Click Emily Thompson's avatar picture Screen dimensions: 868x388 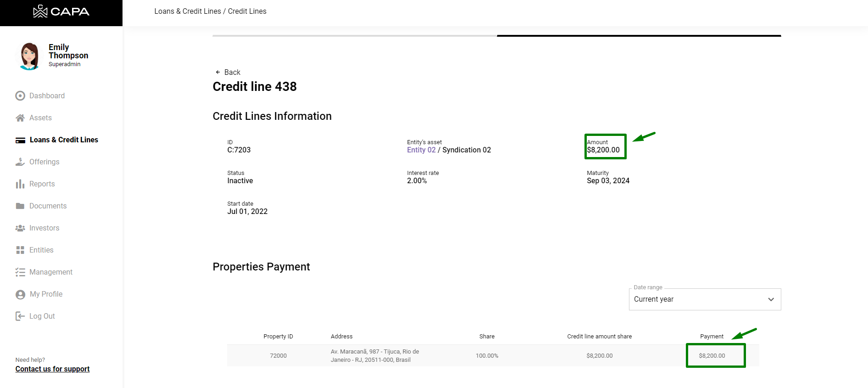coord(29,56)
